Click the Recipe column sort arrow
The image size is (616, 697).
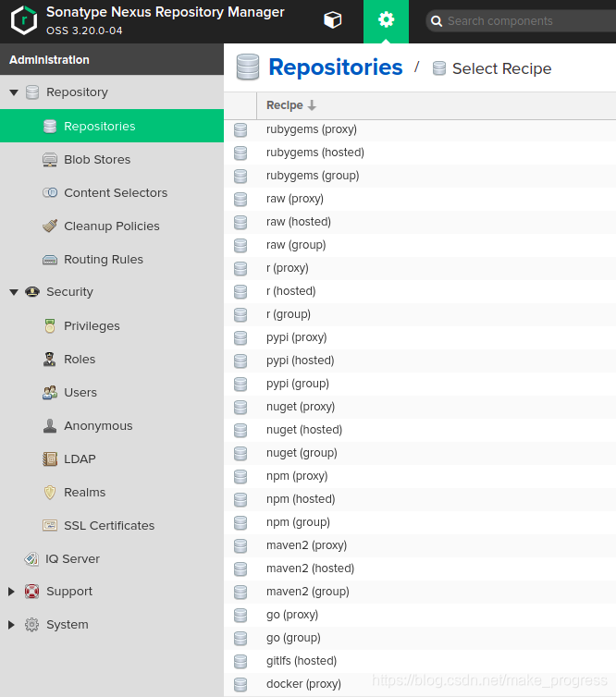(312, 105)
